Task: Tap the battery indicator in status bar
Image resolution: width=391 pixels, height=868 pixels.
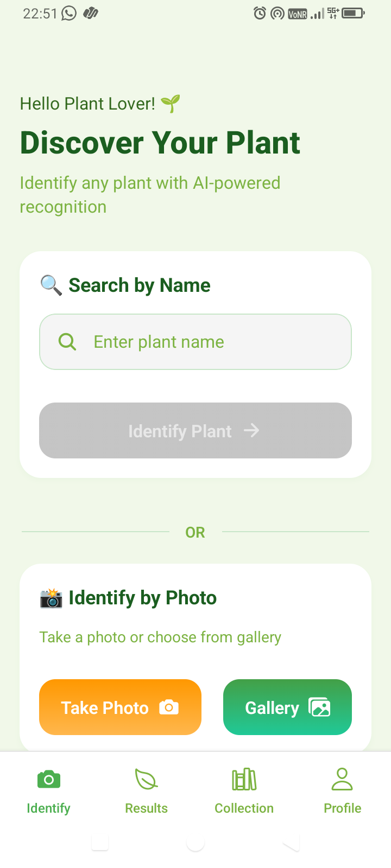Action: [353, 13]
